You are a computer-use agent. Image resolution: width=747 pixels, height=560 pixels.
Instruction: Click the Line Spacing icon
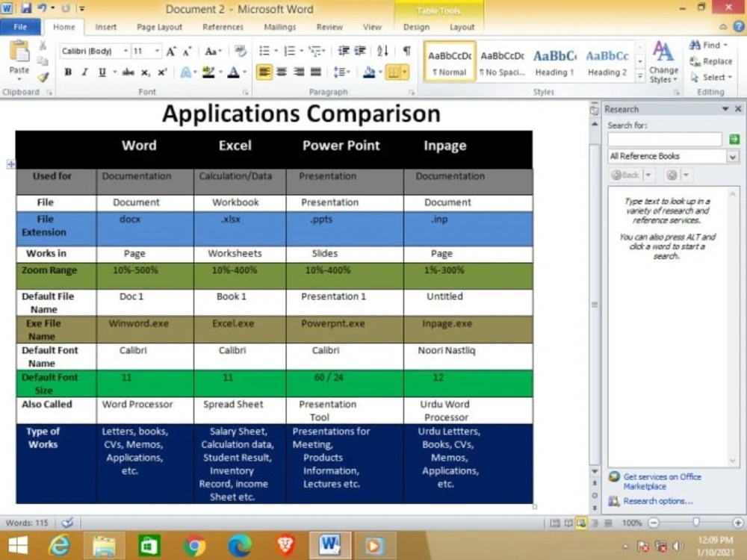tap(338, 72)
